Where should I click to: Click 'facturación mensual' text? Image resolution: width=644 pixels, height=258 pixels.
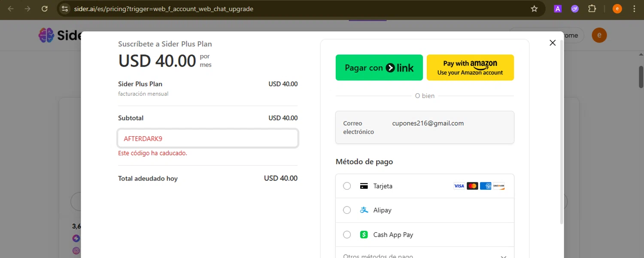(x=143, y=94)
